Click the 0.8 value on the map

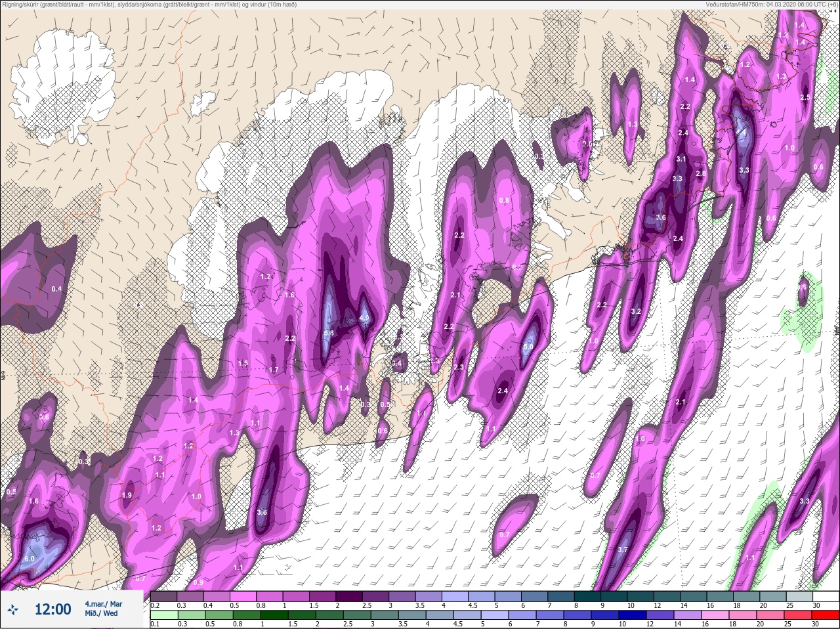click(x=504, y=200)
